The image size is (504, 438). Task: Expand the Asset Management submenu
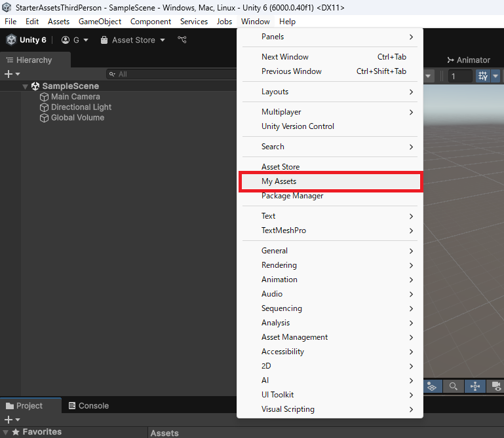330,337
